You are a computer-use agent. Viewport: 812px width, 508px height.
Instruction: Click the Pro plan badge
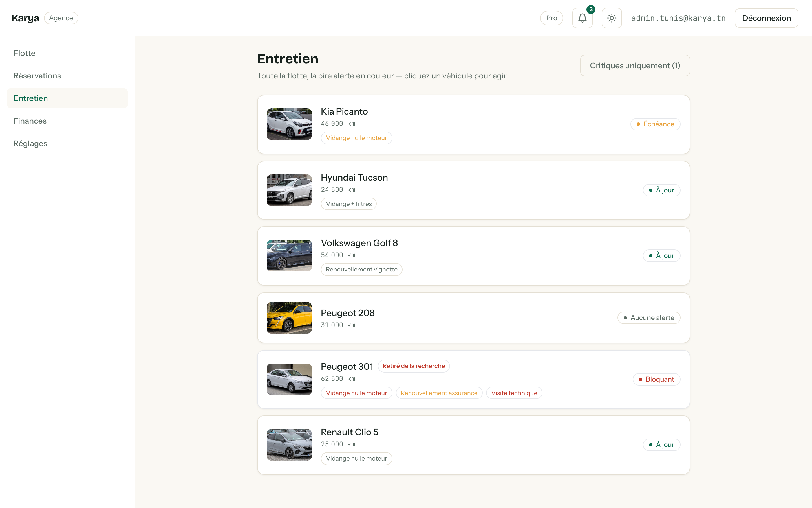tap(551, 18)
